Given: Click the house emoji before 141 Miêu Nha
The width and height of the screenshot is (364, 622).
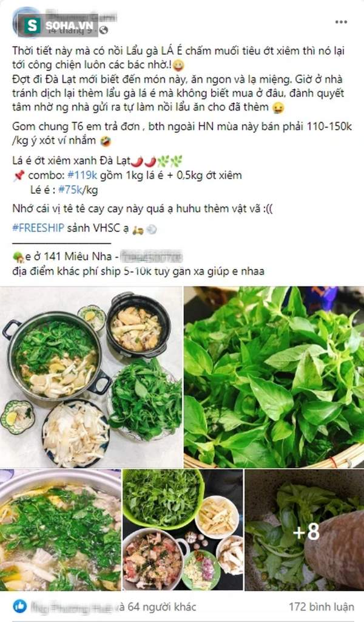Looking at the screenshot, I should (18, 258).
